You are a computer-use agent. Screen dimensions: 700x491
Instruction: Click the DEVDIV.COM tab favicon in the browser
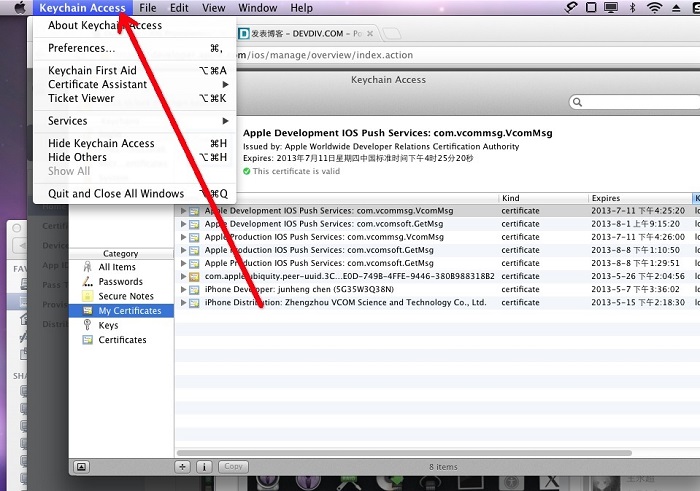(x=243, y=33)
